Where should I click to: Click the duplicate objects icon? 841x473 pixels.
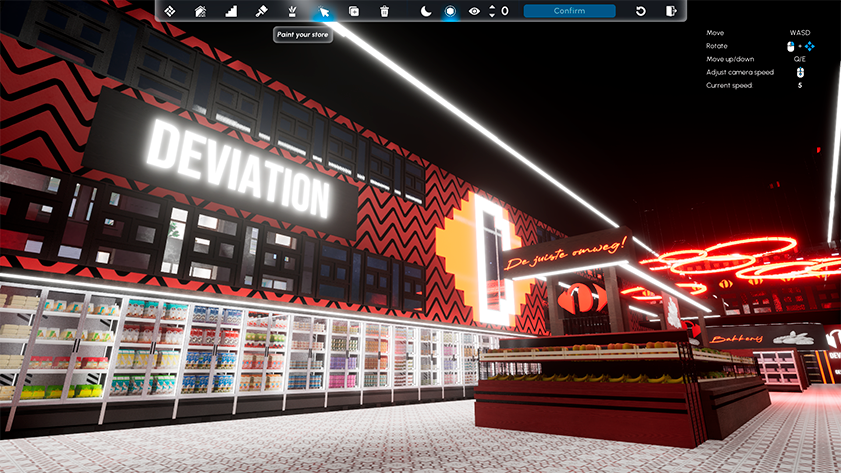coord(354,11)
